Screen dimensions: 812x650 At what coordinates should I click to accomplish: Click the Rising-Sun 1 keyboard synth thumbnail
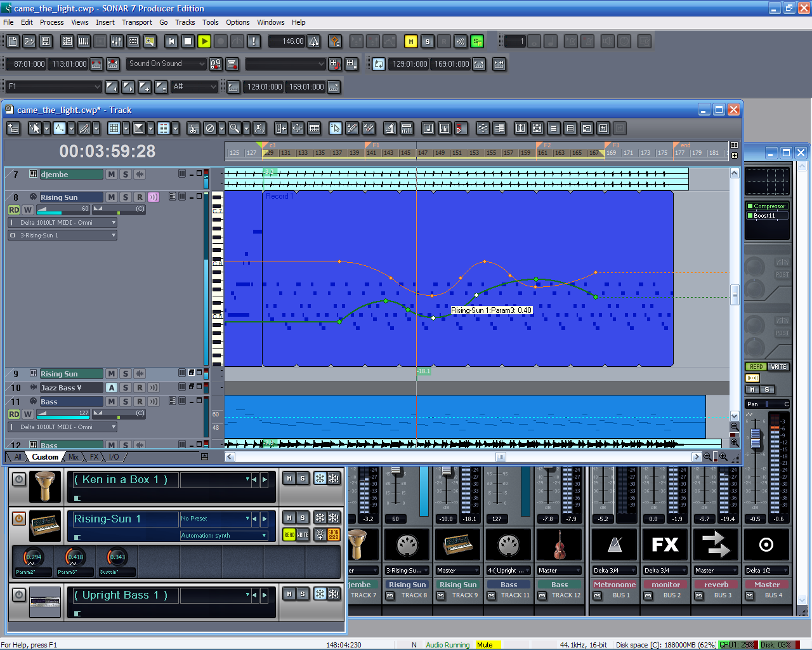click(x=45, y=525)
